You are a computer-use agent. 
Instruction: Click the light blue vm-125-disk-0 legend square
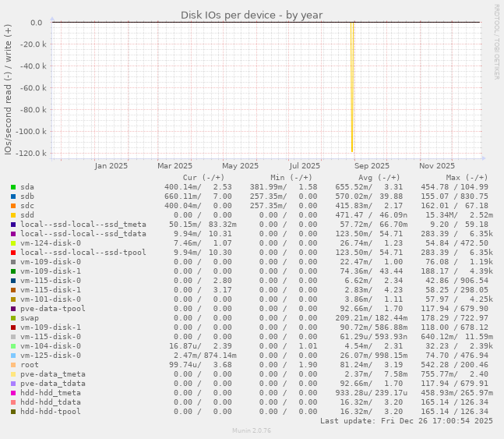13,356
